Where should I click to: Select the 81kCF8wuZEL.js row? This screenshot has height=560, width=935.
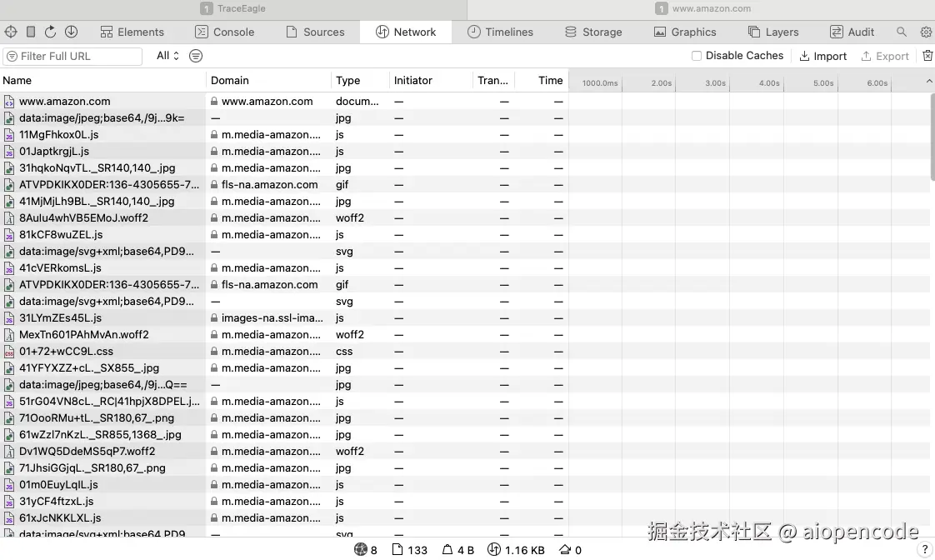pos(284,235)
